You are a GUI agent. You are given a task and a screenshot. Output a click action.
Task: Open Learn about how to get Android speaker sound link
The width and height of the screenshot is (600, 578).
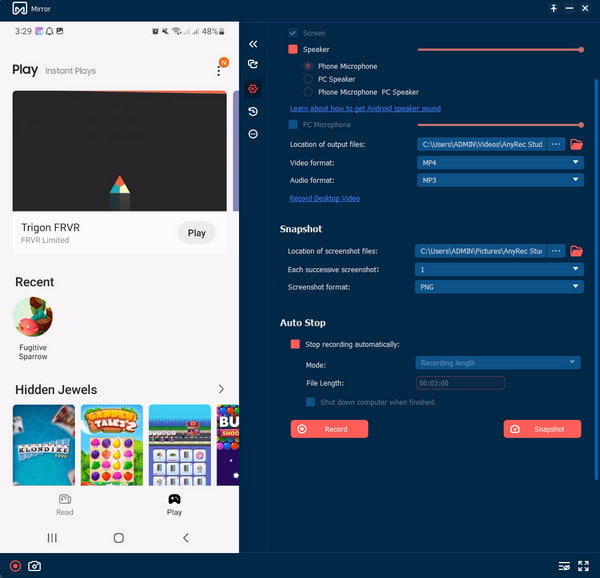365,108
